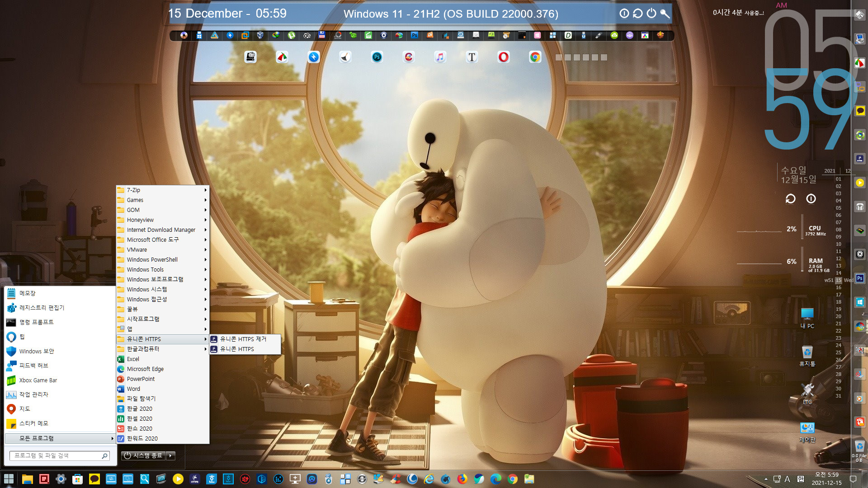The image size is (868, 488).
Task: Open 스티커 메모 in the start menu
Action: pos(60,423)
